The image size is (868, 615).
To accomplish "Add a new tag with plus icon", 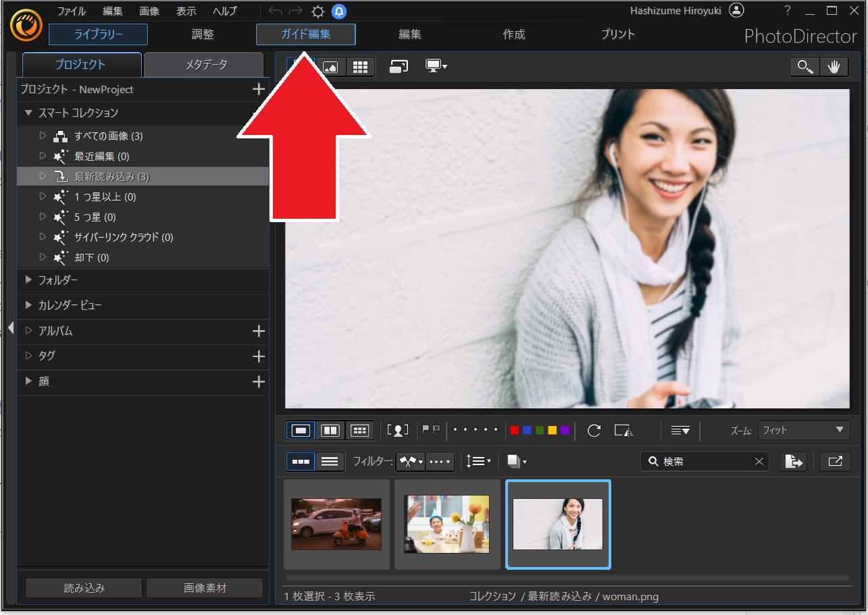I will pos(258,356).
